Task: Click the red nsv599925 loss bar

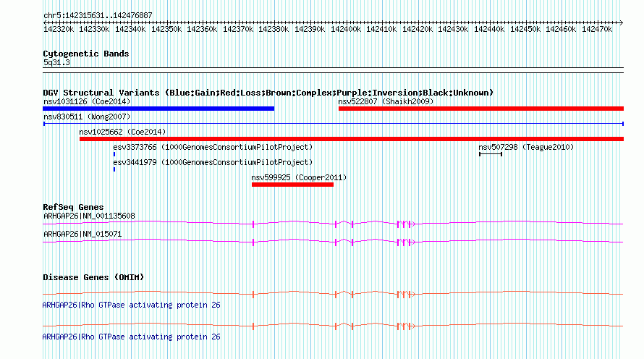Action: click(292, 185)
